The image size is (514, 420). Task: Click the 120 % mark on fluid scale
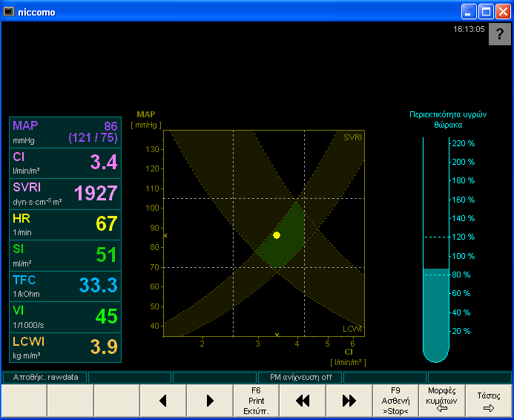[463, 237]
